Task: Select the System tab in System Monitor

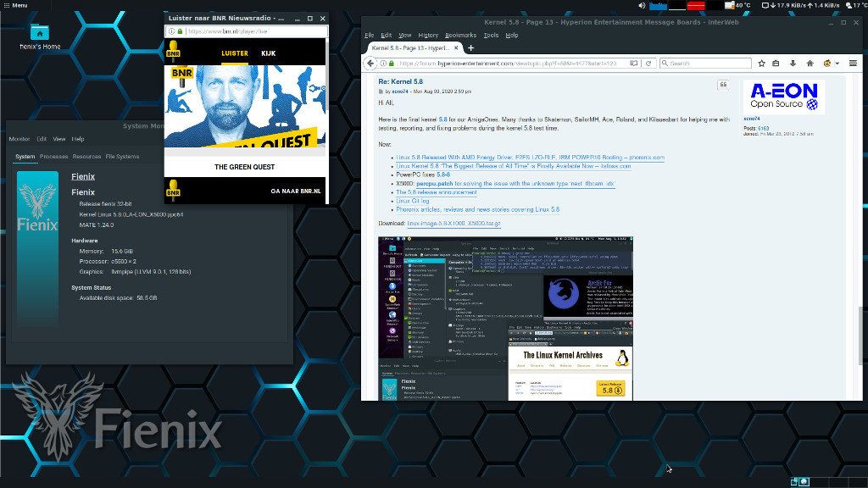Action: [x=25, y=157]
